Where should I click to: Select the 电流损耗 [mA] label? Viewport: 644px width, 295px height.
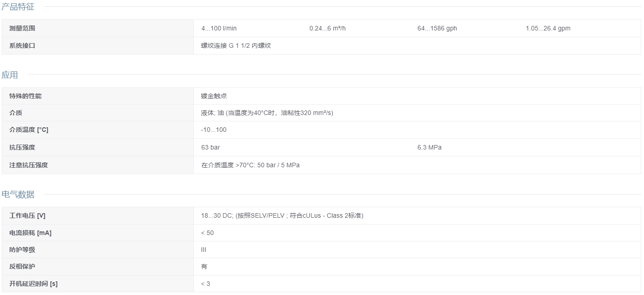click(30, 233)
